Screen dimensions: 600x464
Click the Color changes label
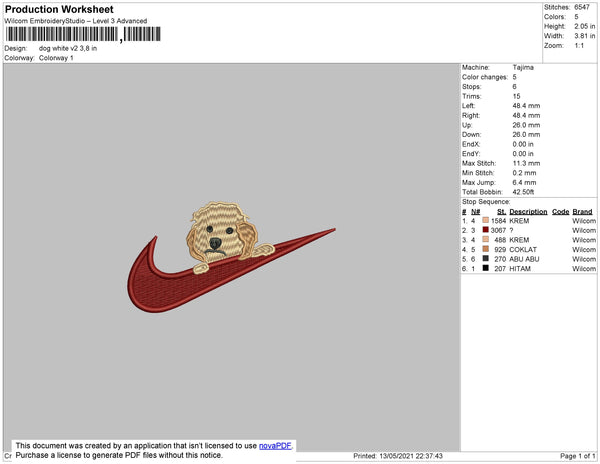pos(485,77)
